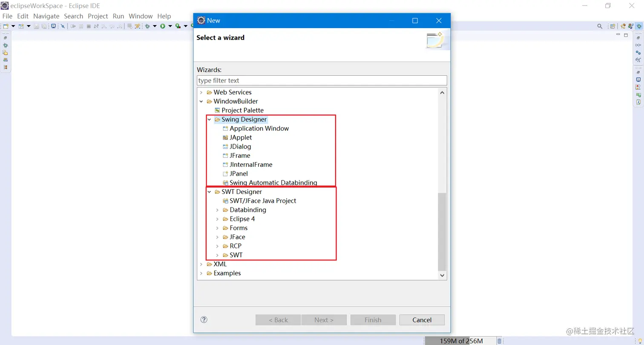Click the Step Return icon

click(120, 26)
